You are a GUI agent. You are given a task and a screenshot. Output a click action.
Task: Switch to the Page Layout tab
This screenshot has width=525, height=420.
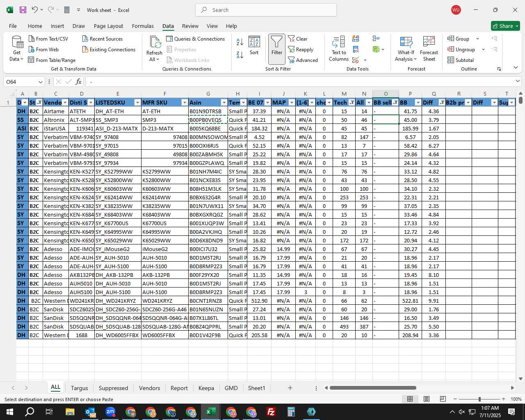click(108, 26)
